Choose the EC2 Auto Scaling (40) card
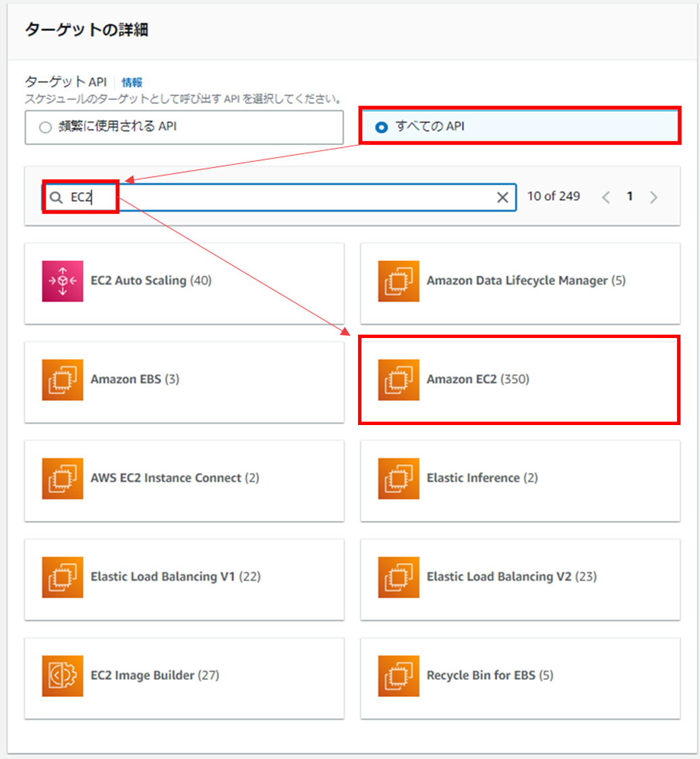This screenshot has height=759, width=700. click(x=184, y=283)
